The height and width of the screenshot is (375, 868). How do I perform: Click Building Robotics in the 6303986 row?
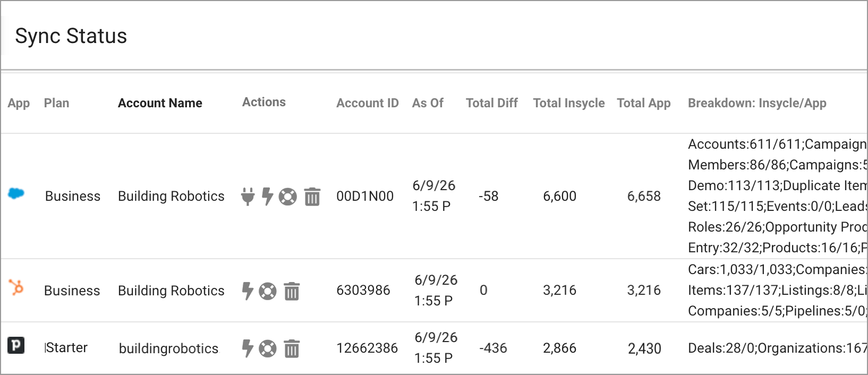pyautogui.click(x=171, y=291)
